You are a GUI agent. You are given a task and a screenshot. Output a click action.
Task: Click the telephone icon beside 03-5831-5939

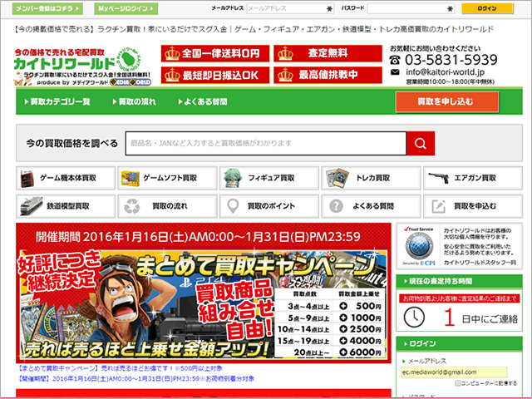[395, 61]
